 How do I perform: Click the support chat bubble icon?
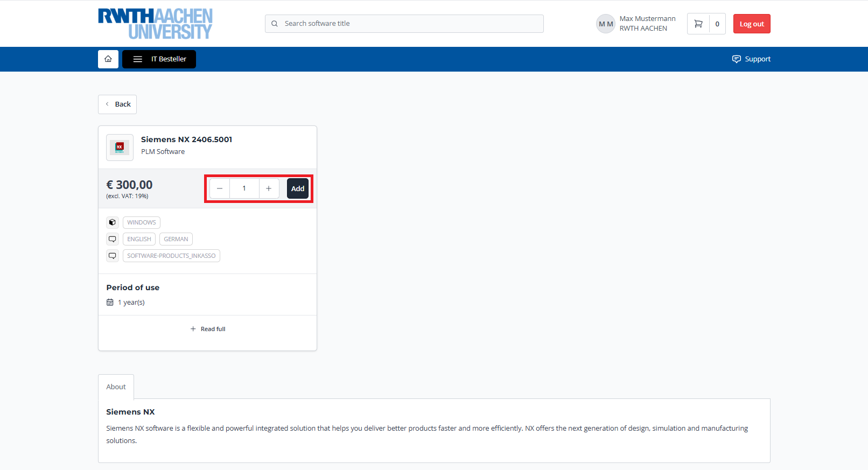coord(737,59)
